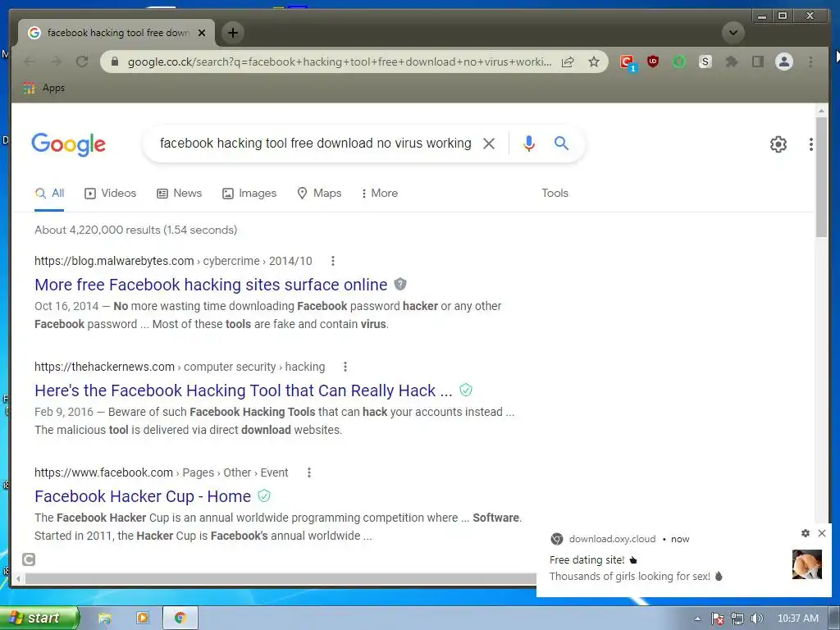Select the All results tab
Image resolution: width=840 pixels, height=630 pixels.
[49, 194]
